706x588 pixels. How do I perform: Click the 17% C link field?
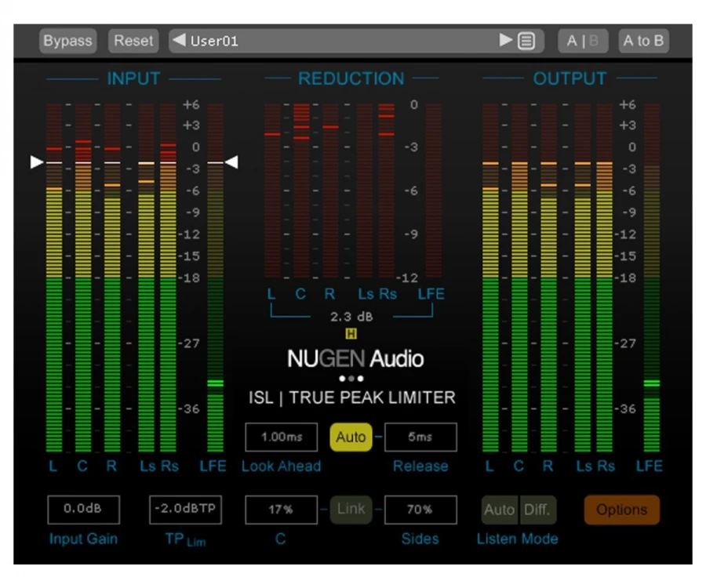click(282, 510)
